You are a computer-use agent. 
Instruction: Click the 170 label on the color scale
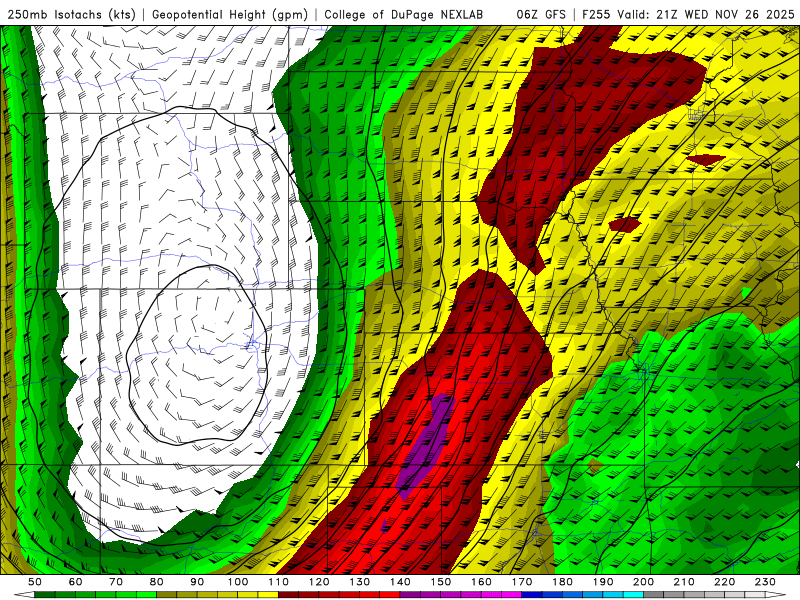click(x=522, y=582)
